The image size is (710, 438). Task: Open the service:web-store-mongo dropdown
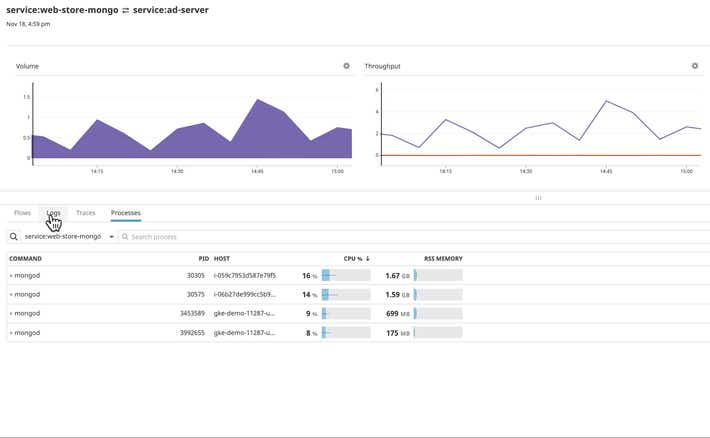(68, 237)
